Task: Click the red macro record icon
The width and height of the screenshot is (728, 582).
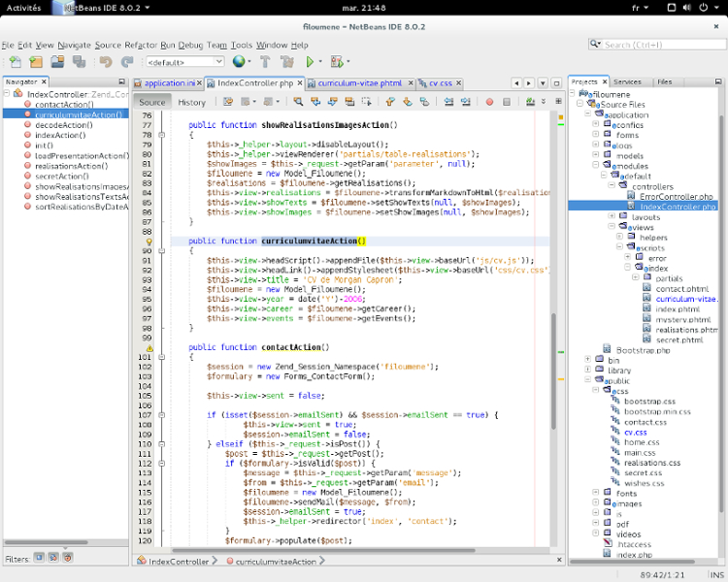Action: click(x=488, y=101)
